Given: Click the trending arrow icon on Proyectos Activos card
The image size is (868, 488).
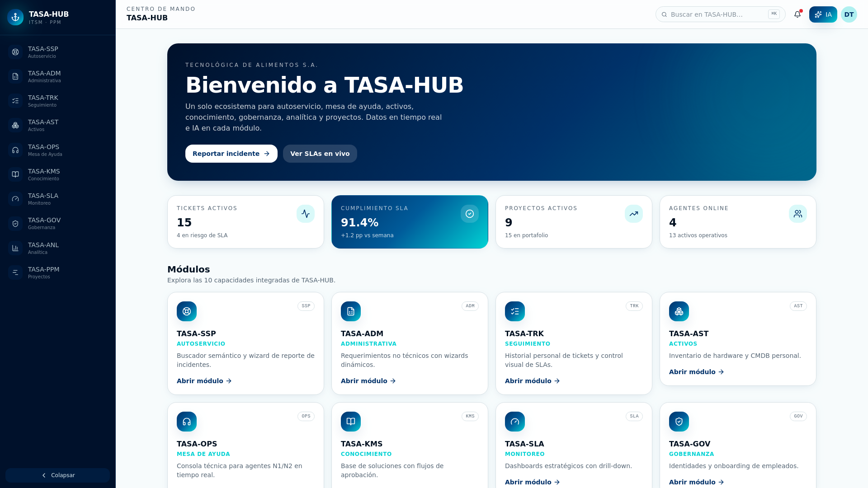Looking at the screenshot, I should [x=634, y=214].
